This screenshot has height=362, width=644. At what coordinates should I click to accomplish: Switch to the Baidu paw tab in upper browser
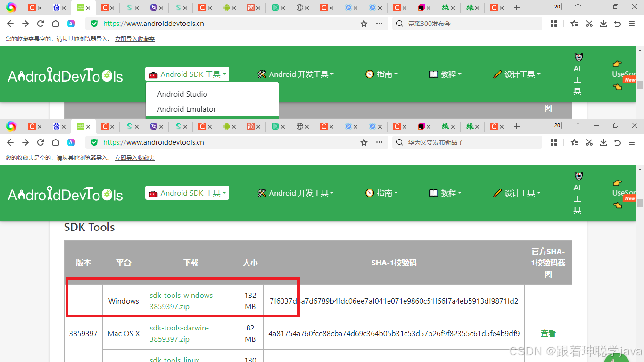point(57,8)
